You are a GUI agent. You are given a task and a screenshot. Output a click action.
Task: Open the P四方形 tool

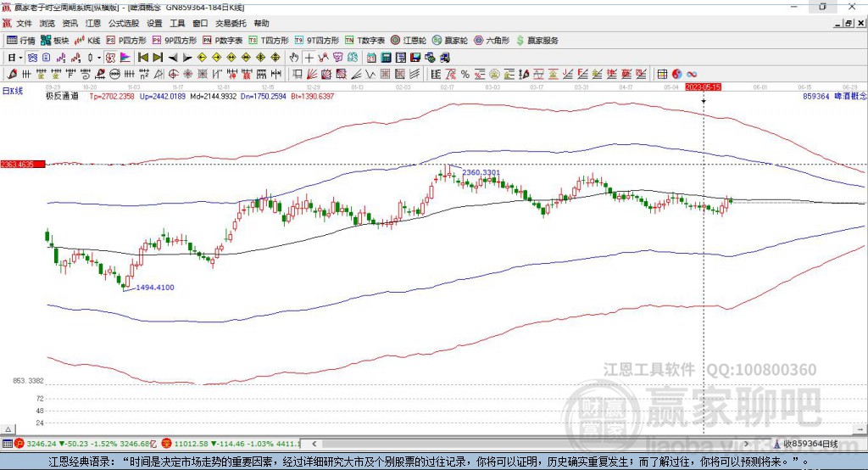click(126, 41)
